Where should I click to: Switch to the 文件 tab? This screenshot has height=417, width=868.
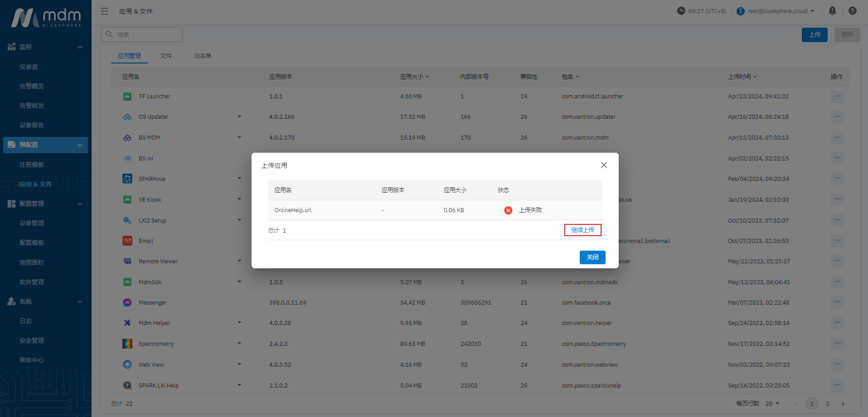click(166, 56)
